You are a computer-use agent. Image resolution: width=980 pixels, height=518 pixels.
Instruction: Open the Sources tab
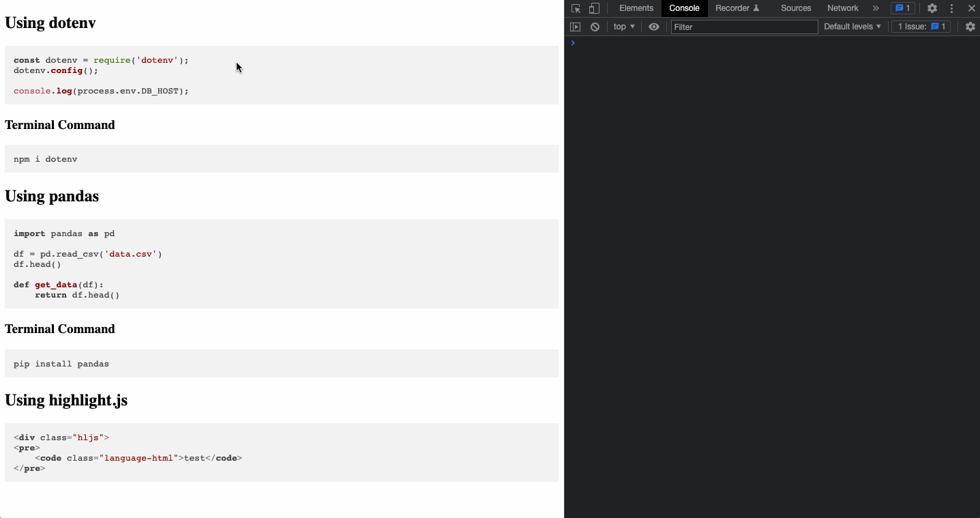click(796, 8)
